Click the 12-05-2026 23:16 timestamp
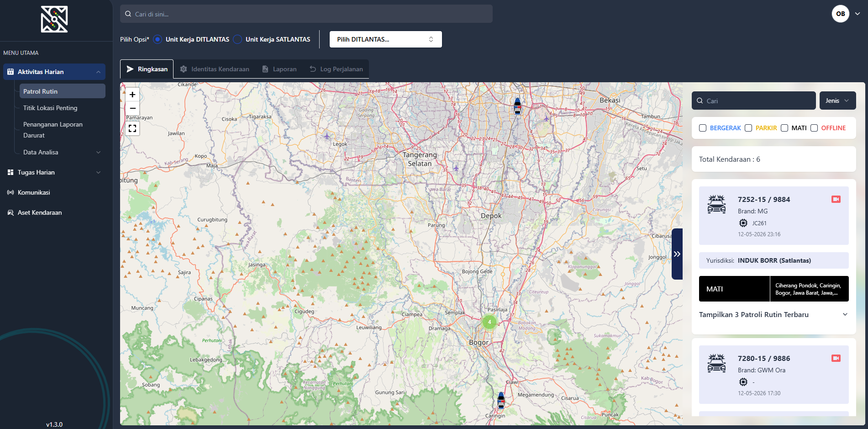The width and height of the screenshot is (868, 429). pos(759,234)
